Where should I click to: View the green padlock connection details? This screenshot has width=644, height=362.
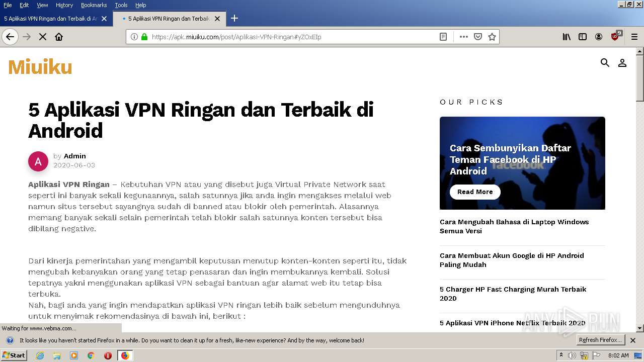[x=144, y=37]
